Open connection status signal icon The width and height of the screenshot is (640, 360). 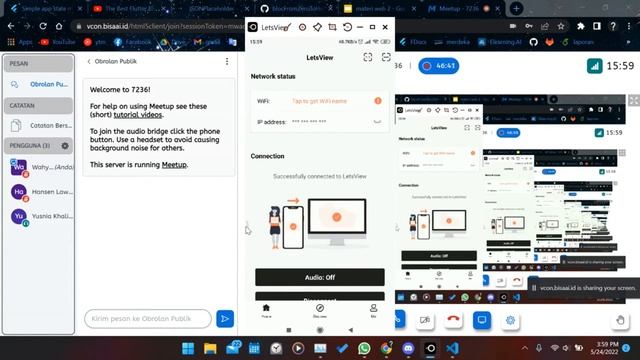coord(594,66)
